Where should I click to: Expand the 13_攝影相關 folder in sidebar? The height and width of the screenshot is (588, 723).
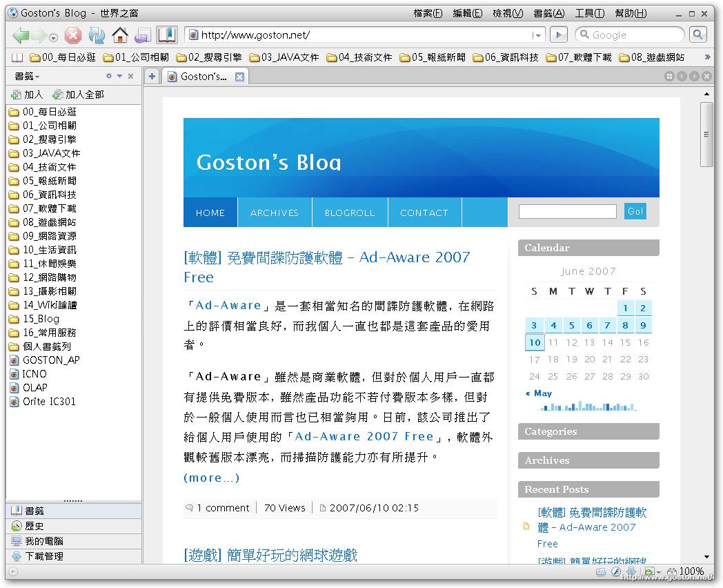click(x=42, y=291)
